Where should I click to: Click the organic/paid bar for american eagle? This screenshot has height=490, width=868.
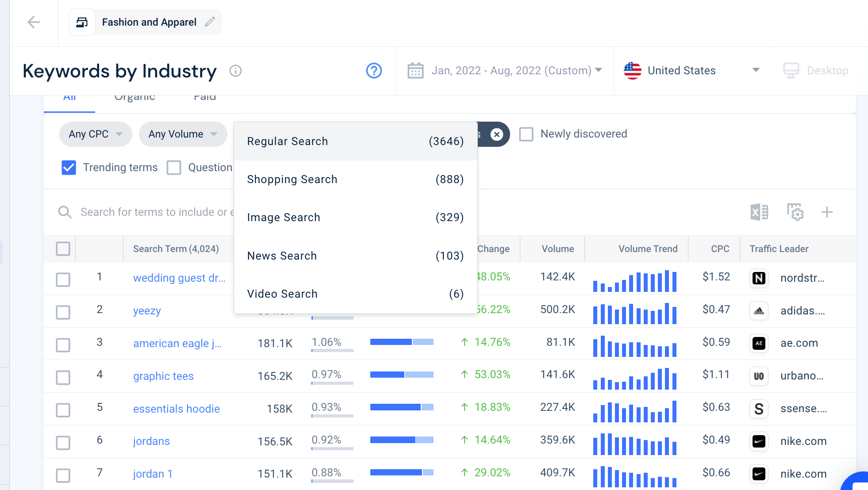(402, 342)
